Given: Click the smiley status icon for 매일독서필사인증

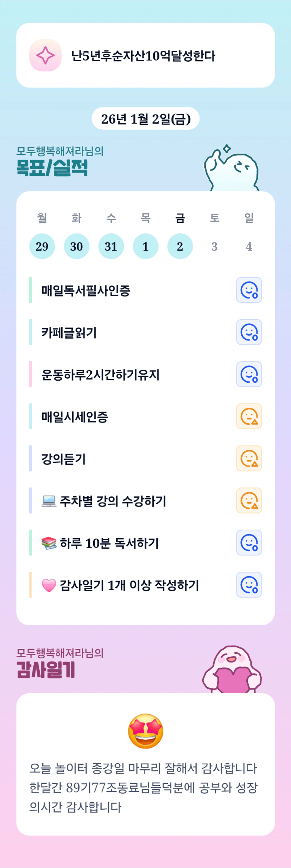Looking at the screenshot, I should click(249, 290).
